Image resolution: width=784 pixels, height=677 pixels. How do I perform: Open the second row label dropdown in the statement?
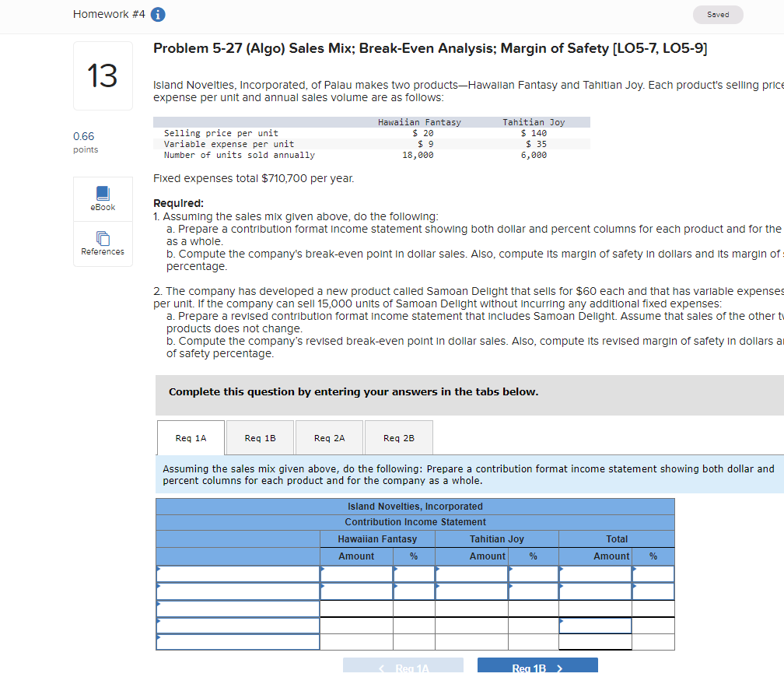[237, 591]
